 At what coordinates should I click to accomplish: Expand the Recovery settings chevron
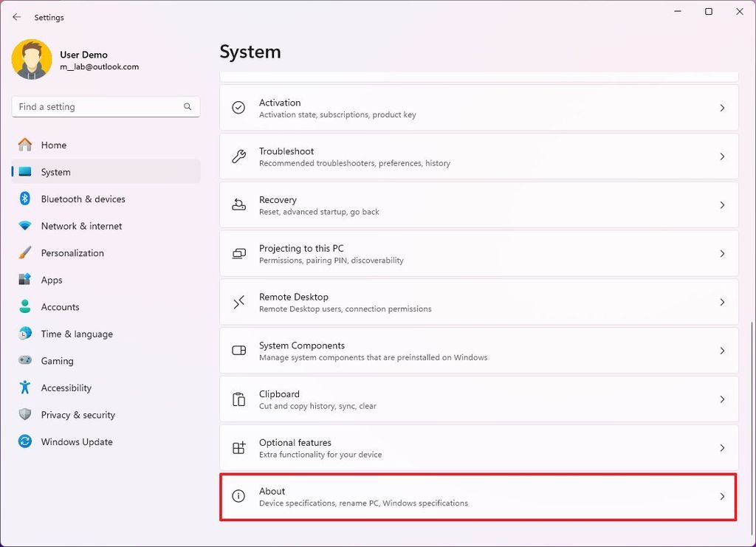click(722, 204)
